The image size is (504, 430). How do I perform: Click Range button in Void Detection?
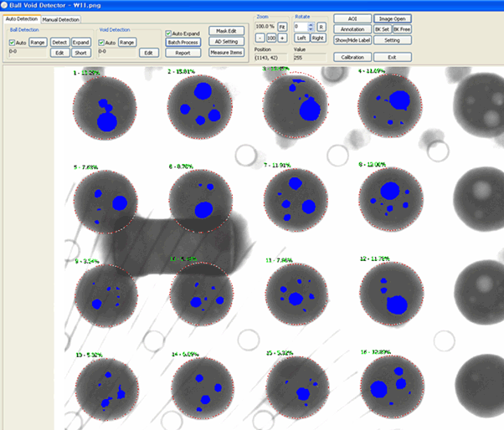127,42
